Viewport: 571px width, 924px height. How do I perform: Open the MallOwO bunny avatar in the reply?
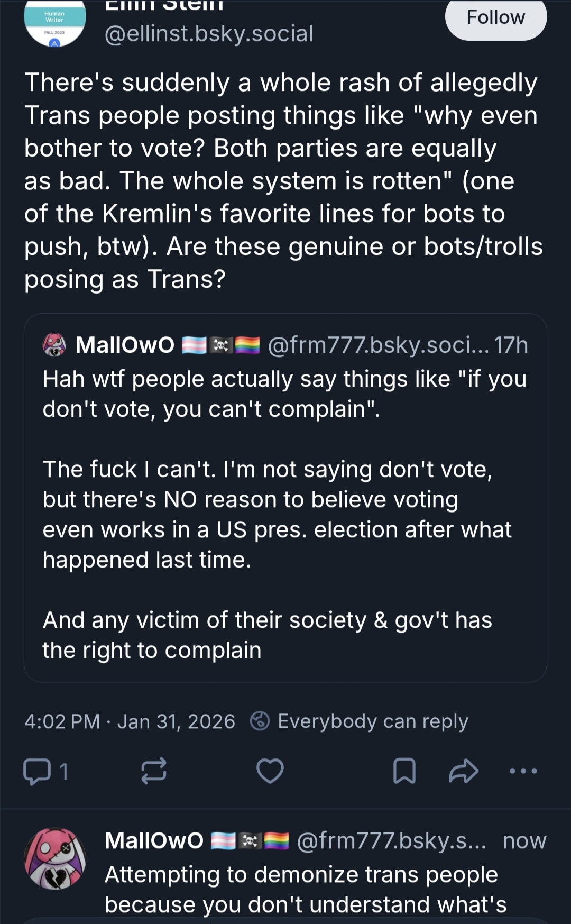(x=55, y=858)
